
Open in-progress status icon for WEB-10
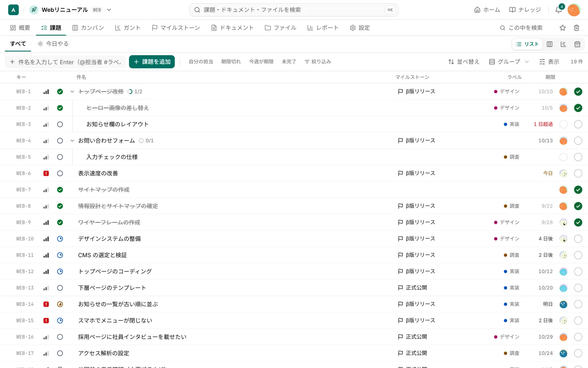tap(60, 239)
